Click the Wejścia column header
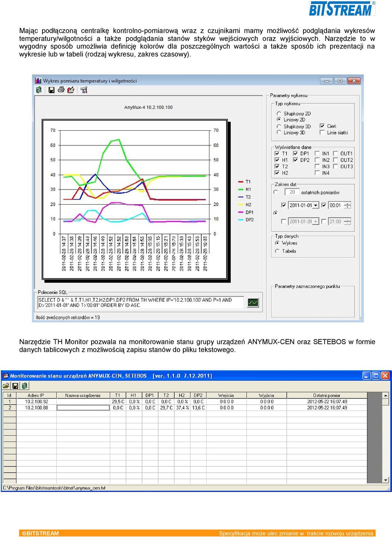The width and height of the screenshot is (392, 537). (226, 395)
